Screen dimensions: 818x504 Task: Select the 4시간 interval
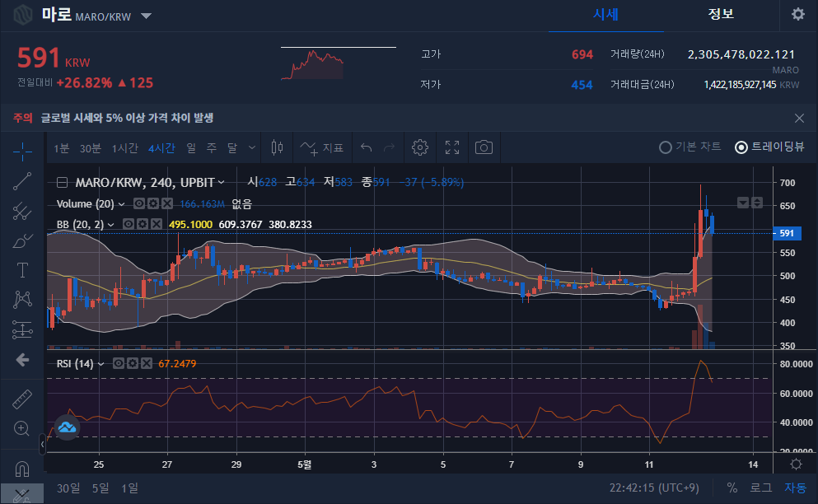[161, 148]
